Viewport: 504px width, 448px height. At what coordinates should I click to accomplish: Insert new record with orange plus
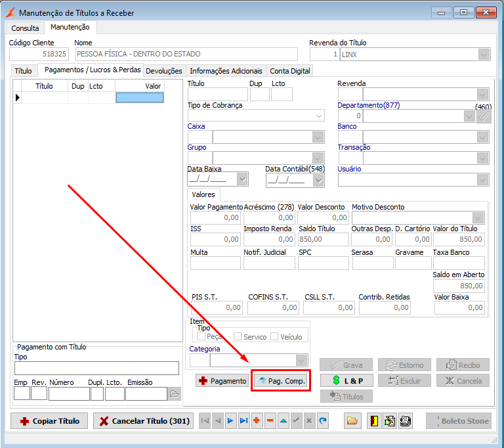[x=257, y=420]
